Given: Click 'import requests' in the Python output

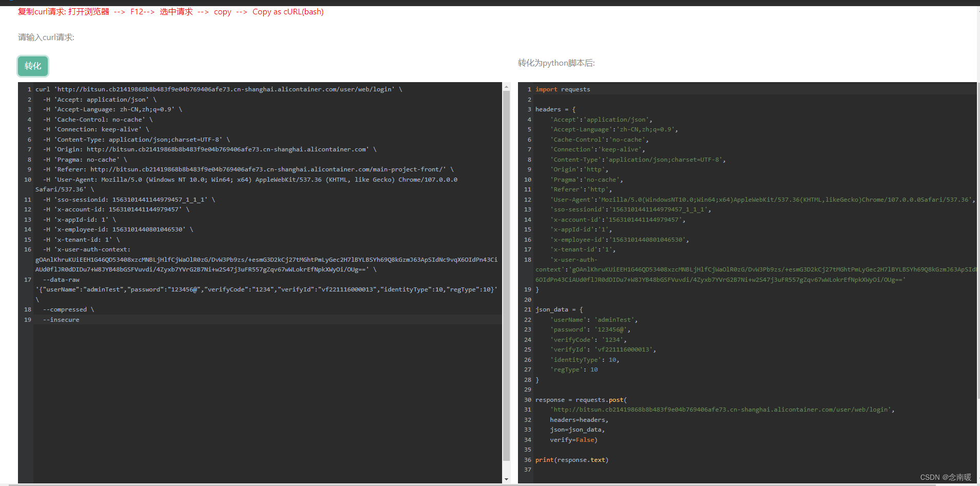Looking at the screenshot, I should [563, 89].
